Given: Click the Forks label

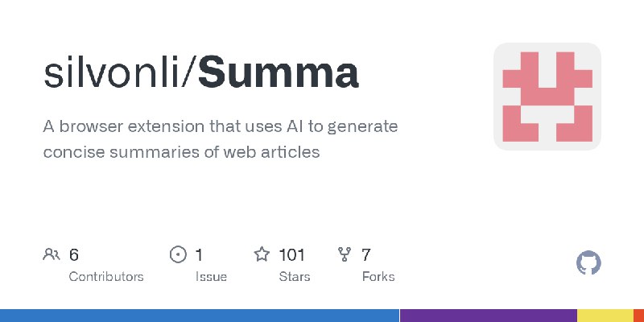Looking at the screenshot, I should coord(378,276).
